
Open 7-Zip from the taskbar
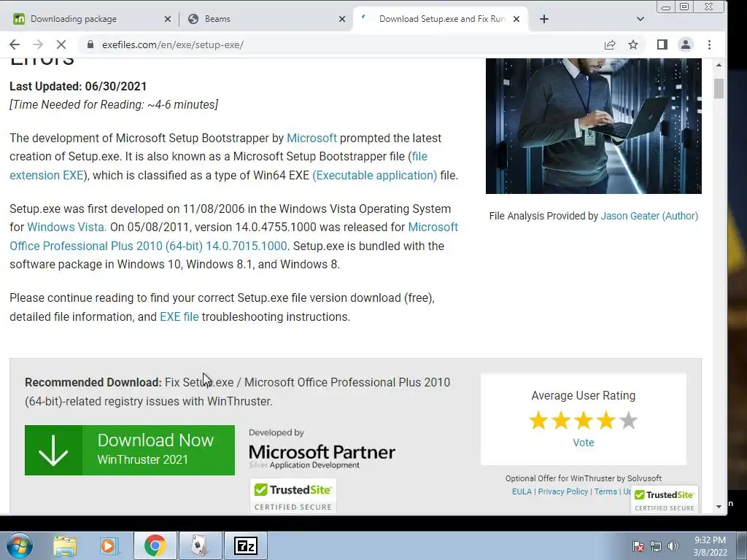pos(246,545)
